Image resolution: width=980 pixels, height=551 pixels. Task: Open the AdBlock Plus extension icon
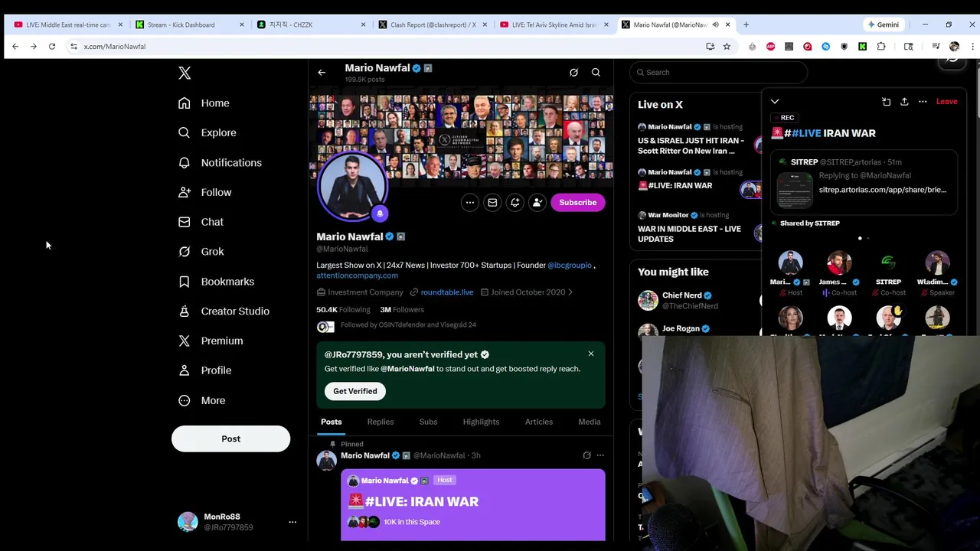(x=770, y=47)
